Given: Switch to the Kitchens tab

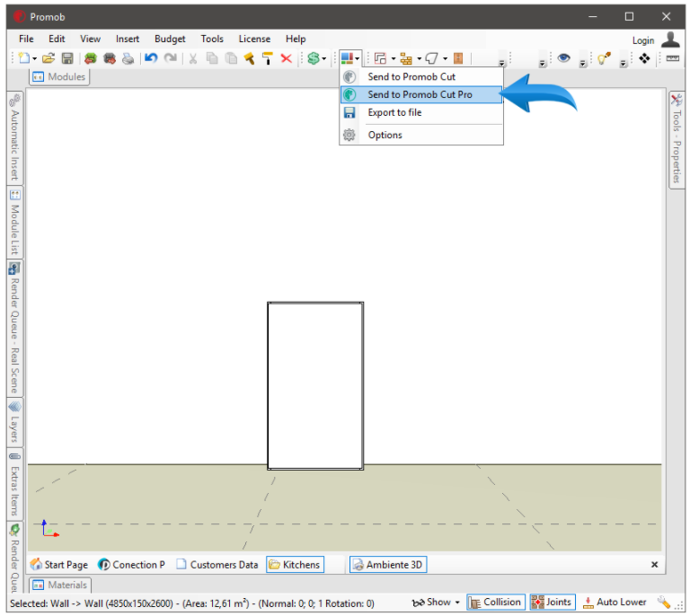Looking at the screenshot, I should pos(295,565).
